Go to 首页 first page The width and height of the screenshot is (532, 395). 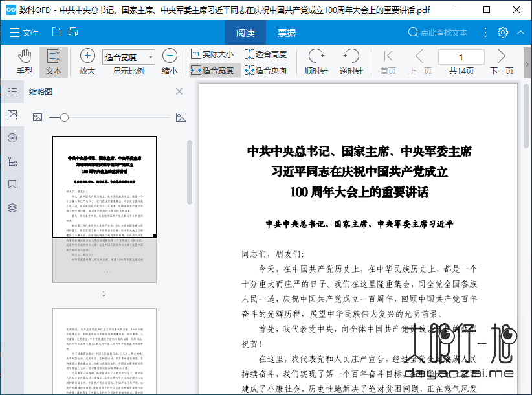pyautogui.click(x=388, y=62)
